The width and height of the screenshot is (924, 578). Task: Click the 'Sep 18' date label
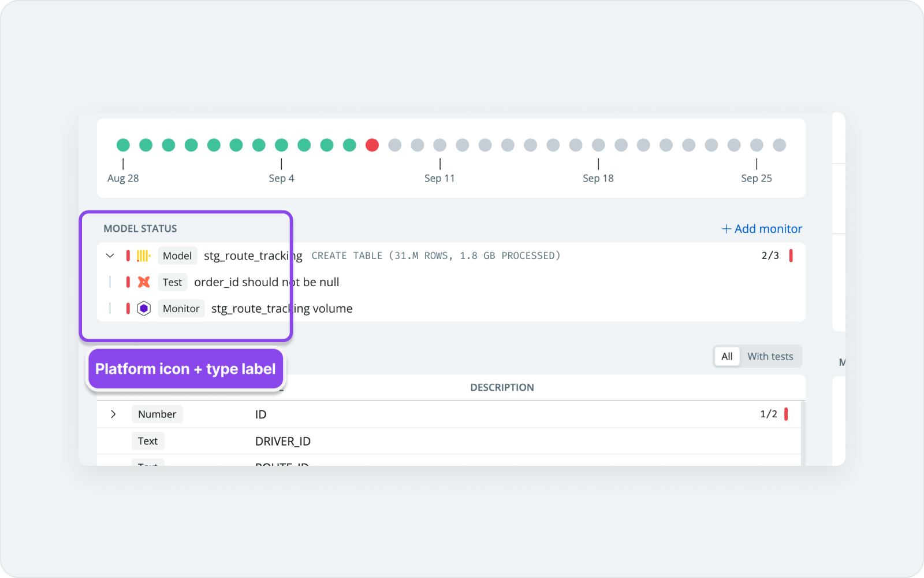pyautogui.click(x=598, y=179)
